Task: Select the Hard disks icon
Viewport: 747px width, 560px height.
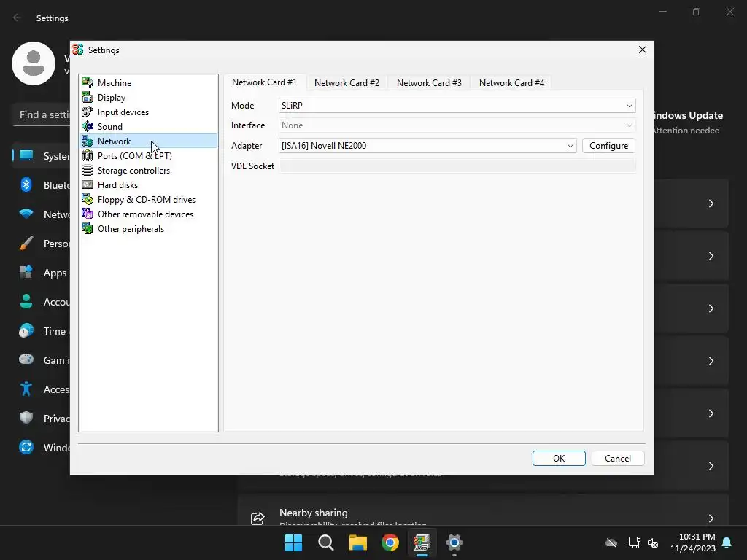Action: [88, 184]
